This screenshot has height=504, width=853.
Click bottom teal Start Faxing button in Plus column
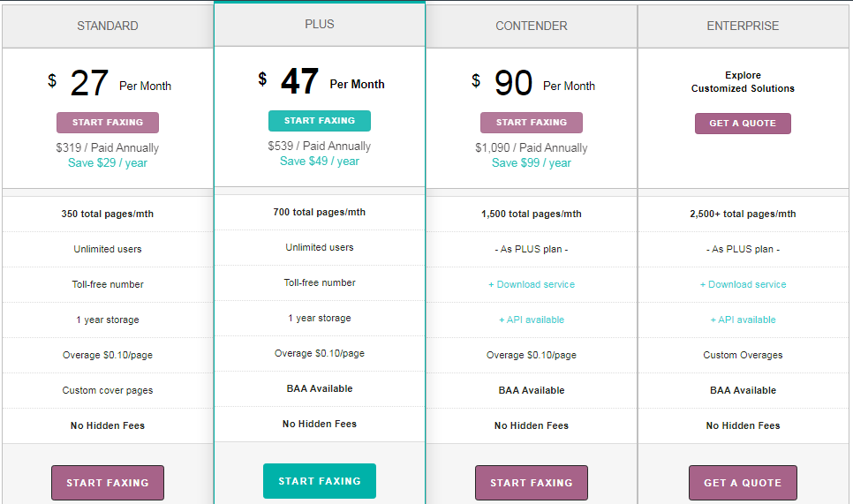pos(320,481)
